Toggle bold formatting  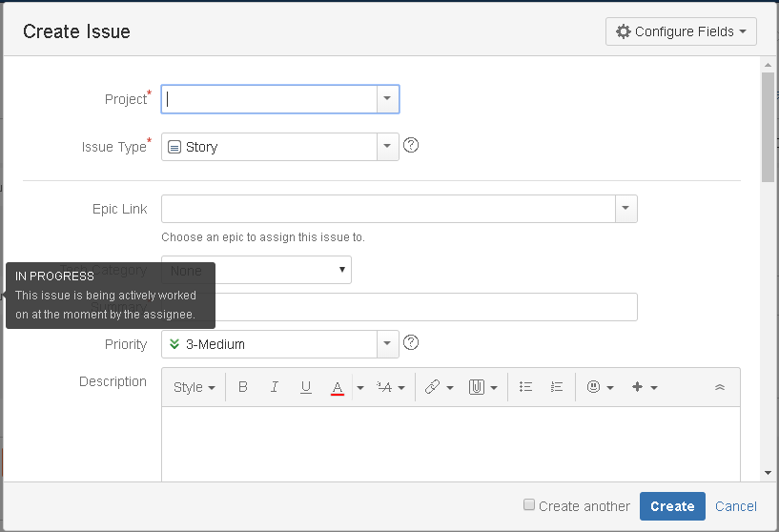click(243, 387)
